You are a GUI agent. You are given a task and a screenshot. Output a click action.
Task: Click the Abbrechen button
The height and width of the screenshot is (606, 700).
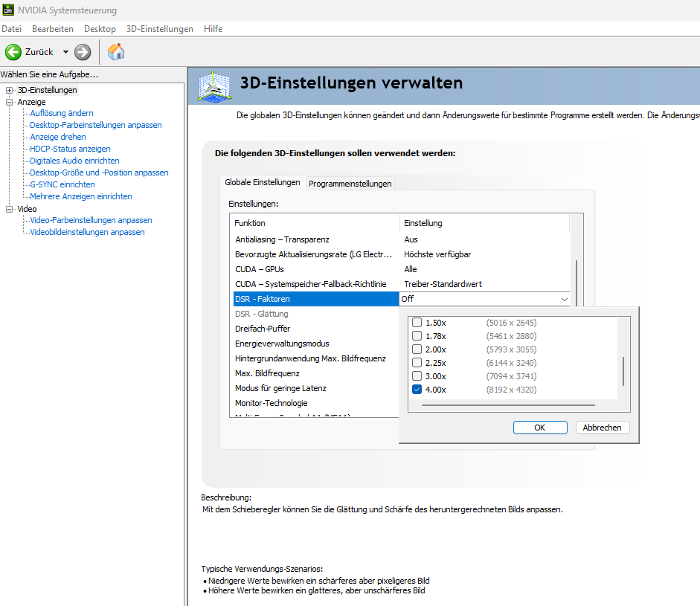pyautogui.click(x=603, y=428)
